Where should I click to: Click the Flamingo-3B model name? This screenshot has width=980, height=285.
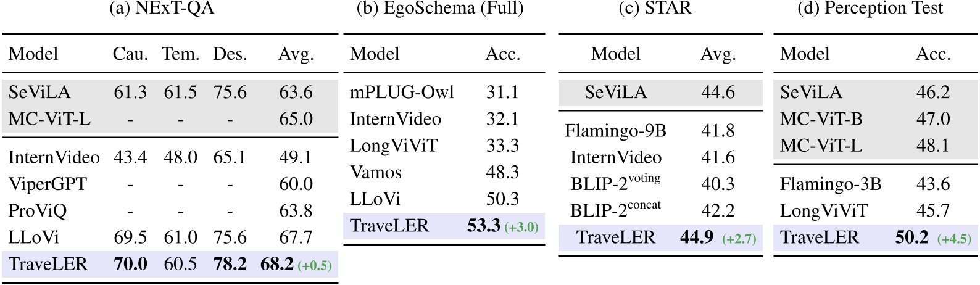point(830,184)
